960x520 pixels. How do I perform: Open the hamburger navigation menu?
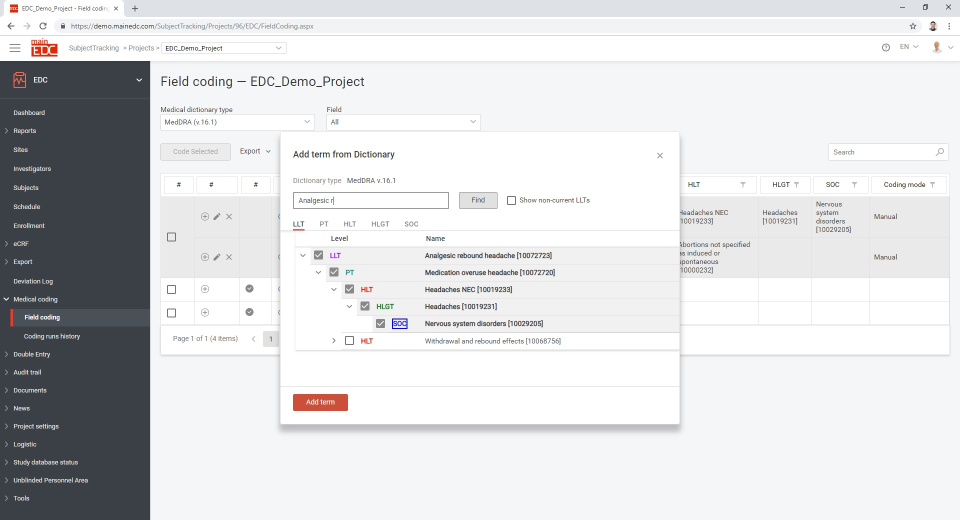point(15,48)
